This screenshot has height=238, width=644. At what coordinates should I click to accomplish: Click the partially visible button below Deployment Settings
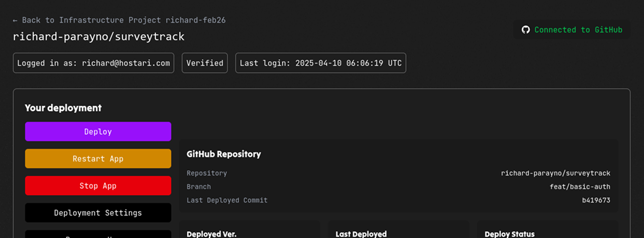point(98,234)
